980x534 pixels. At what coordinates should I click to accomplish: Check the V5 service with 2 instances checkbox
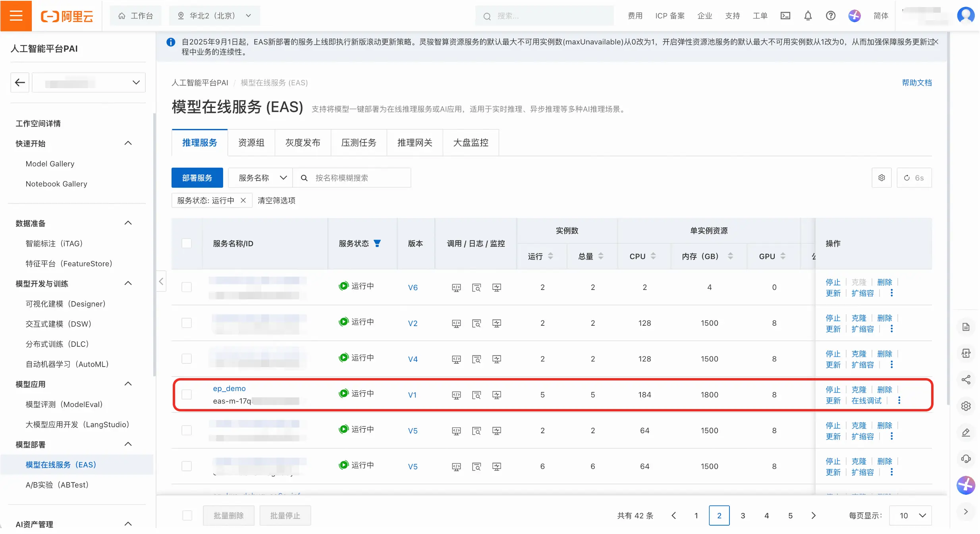[x=187, y=430]
